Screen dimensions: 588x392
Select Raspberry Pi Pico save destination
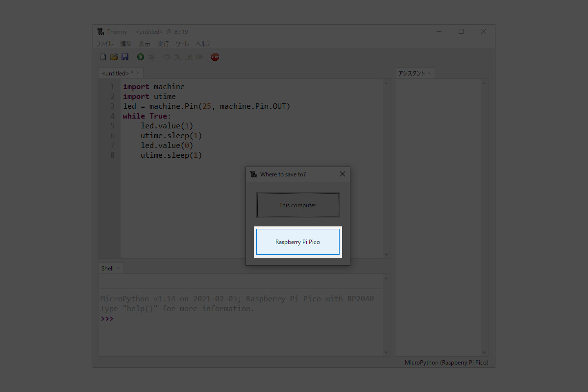point(298,242)
